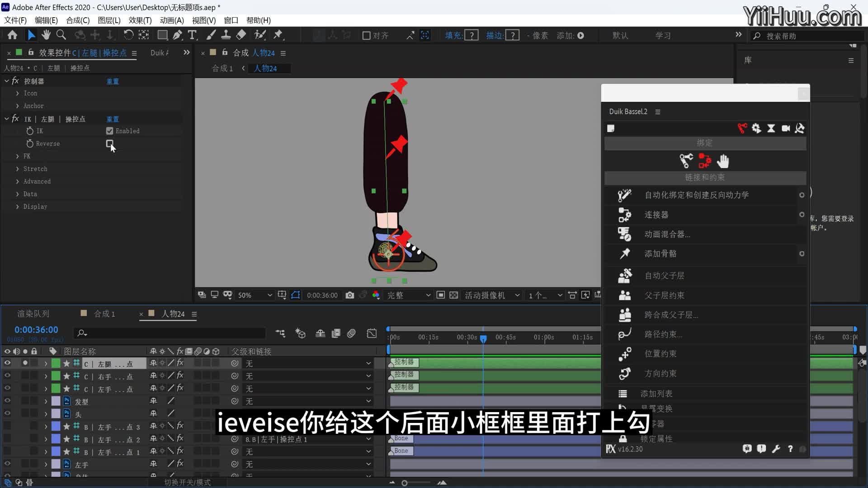Open Duik help question mark
The height and width of the screenshot is (488, 868).
[x=790, y=449]
